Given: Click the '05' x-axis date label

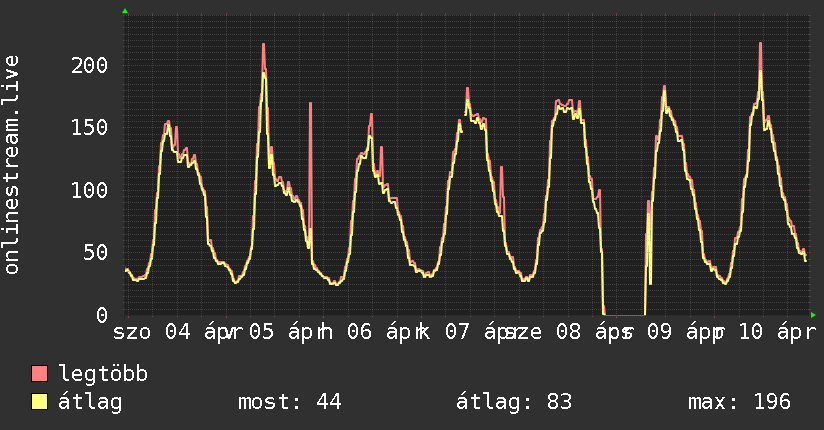Looking at the screenshot, I should pyautogui.click(x=261, y=332).
